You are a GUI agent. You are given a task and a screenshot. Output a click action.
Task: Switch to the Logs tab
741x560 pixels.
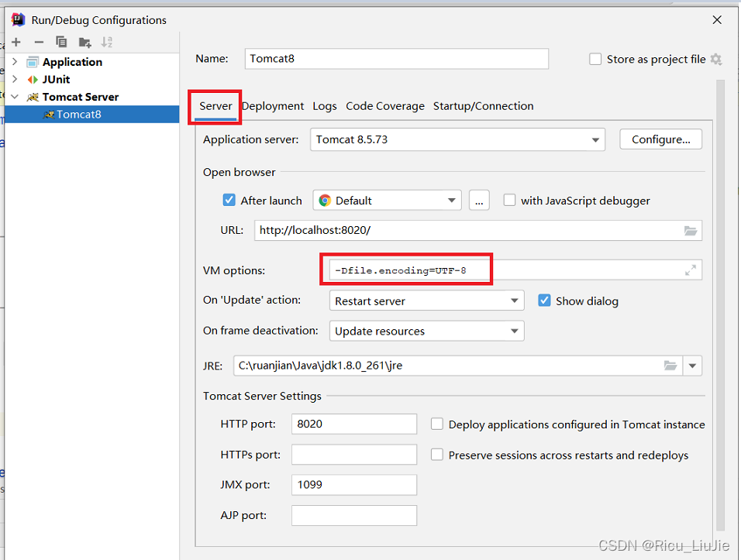325,106
